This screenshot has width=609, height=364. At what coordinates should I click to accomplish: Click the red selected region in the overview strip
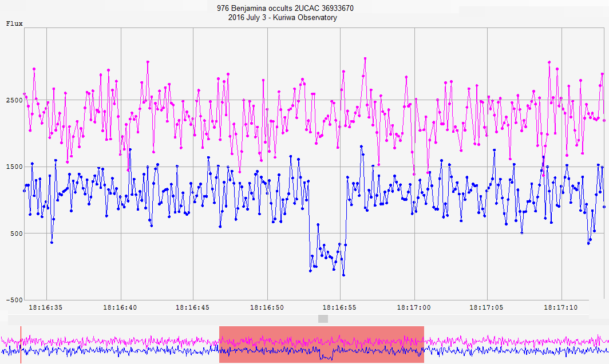(322, 344)
